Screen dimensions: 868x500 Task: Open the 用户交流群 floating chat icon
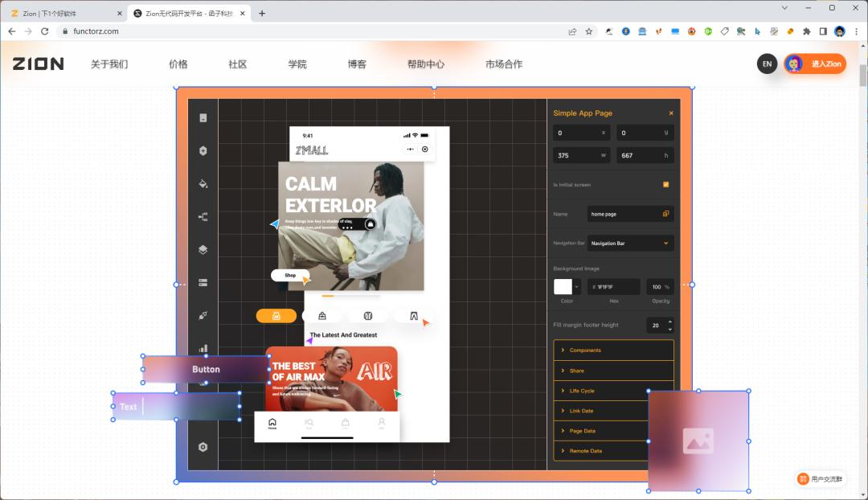pyautogui.click(x=821, y=478)
